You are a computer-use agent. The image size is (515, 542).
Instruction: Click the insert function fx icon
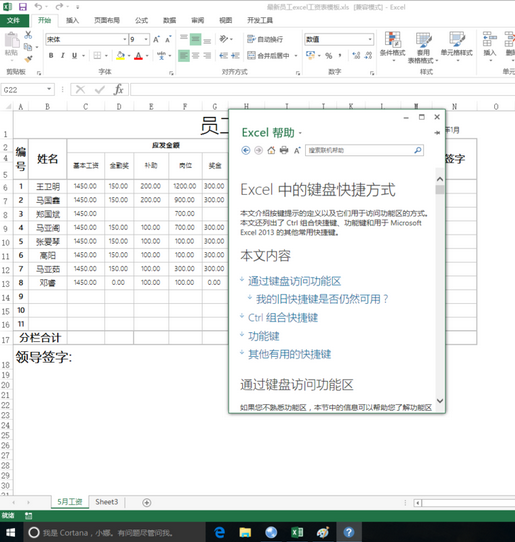[x=118, y=90]
